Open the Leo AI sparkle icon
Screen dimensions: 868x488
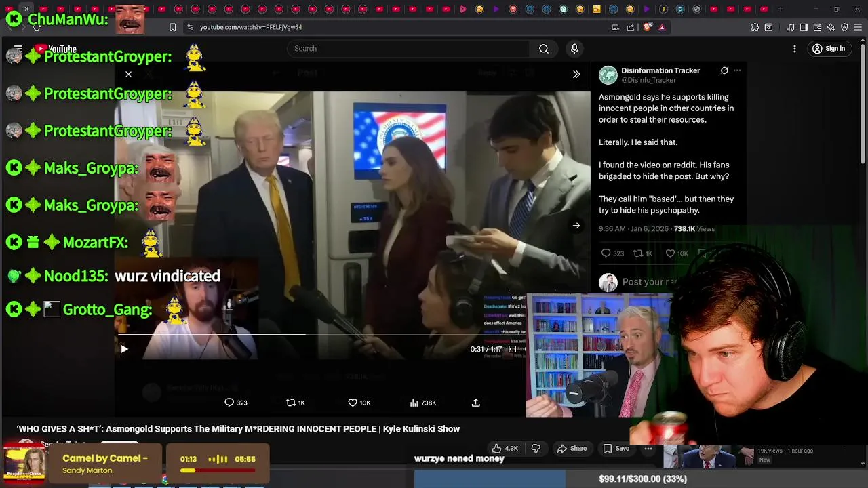[831, 27]
